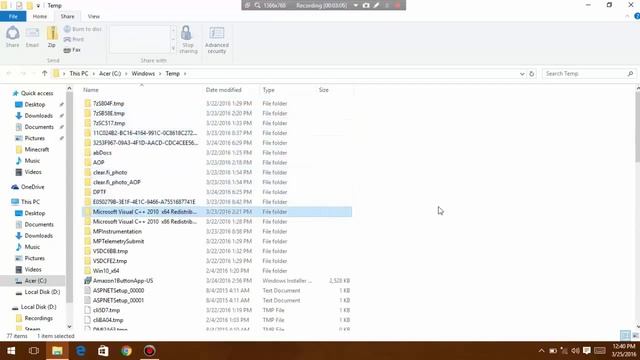The width and height of the screenshot is (640, 360).
Task: Expand the chevron after Temp in path
Action: 185,74
